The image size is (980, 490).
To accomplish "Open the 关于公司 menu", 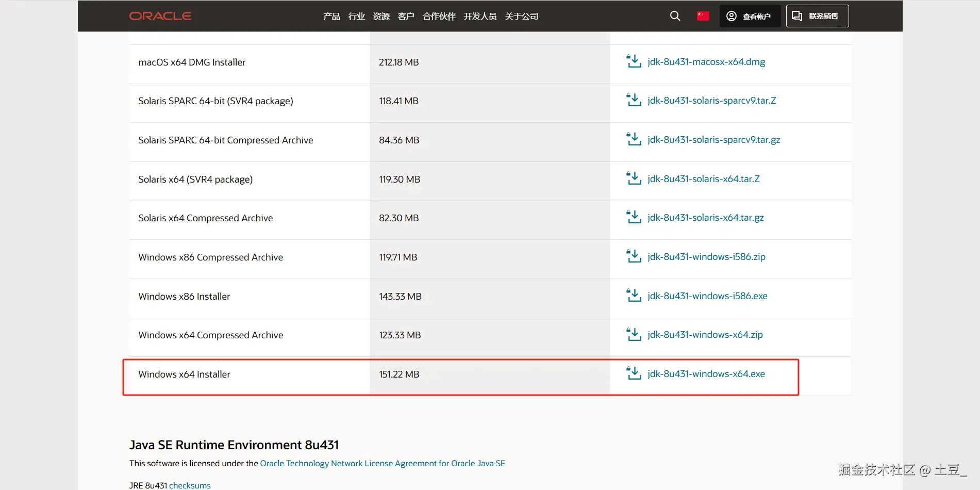I will 521,16.
